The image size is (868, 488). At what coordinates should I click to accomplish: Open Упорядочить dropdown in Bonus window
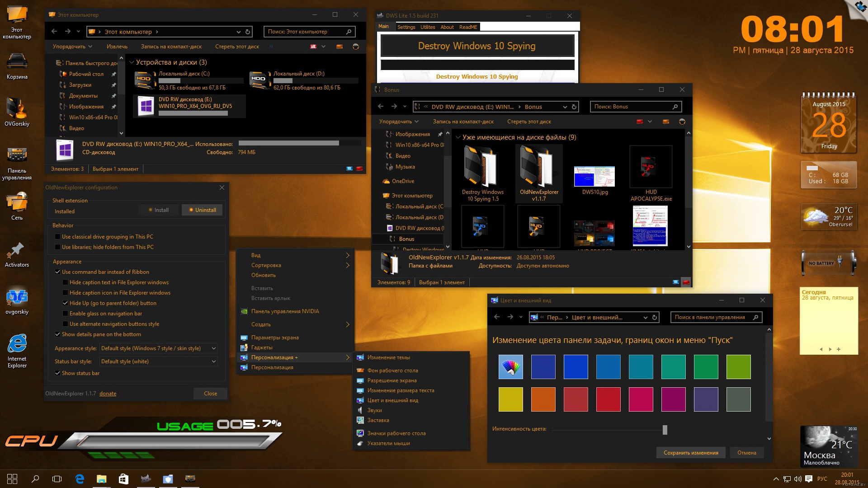(399, 122)
